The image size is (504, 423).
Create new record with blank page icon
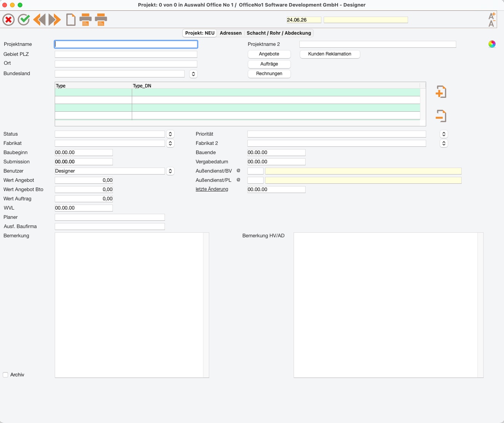click(71, 20)
